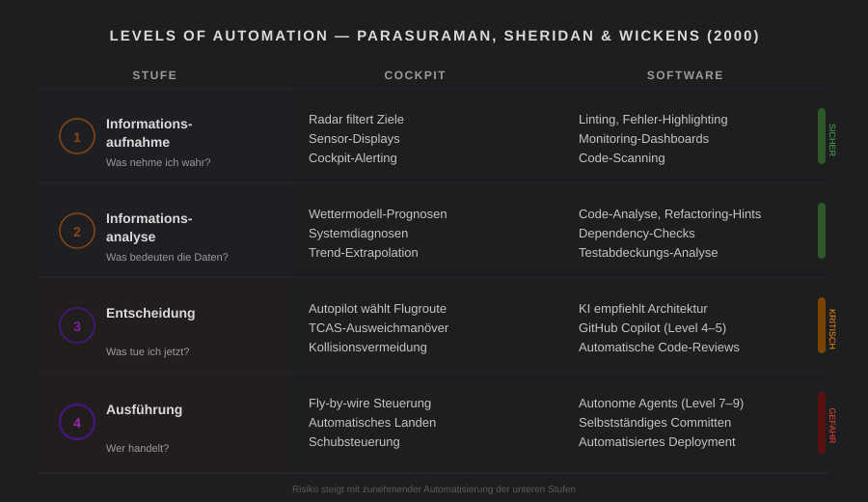Click the 'Radar filtert Ziele' entry

356,120
